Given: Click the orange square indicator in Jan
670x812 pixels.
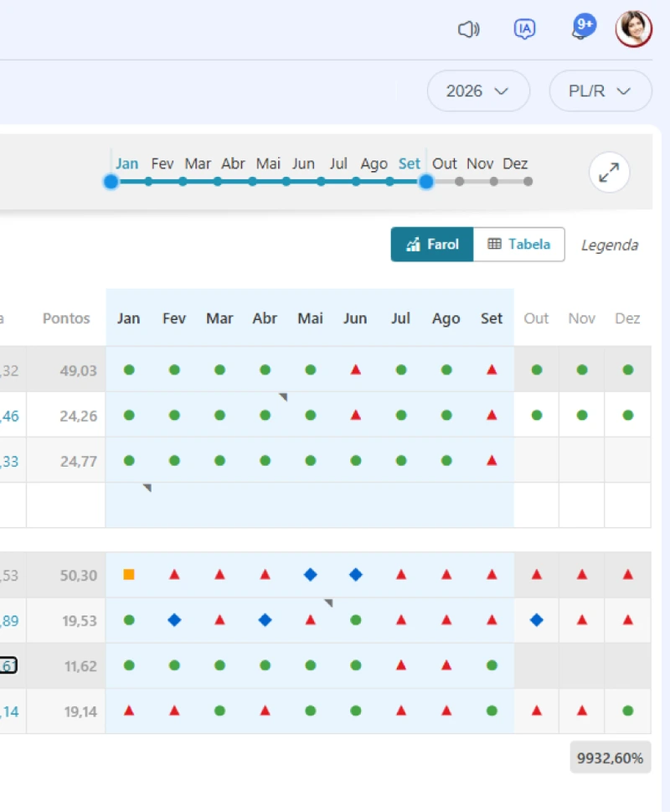Looking at the screenshot, I should [129, 574].
